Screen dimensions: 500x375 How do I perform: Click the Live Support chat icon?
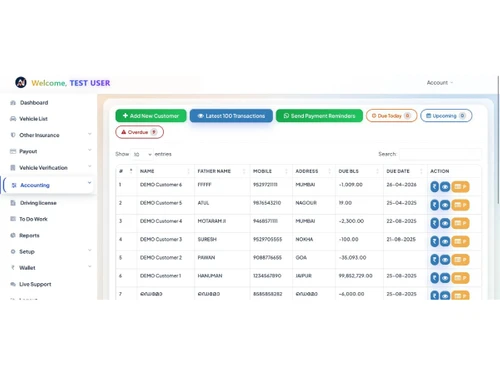13,284
